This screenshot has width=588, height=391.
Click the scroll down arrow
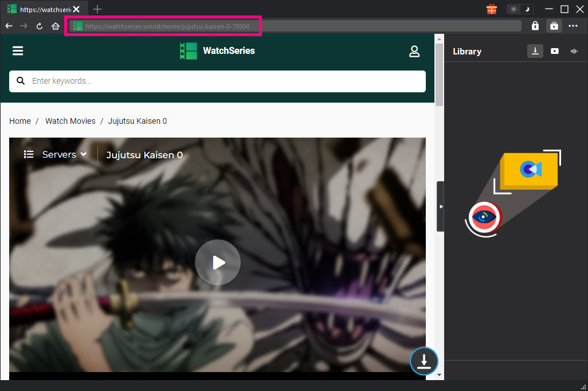pos(439,375)
